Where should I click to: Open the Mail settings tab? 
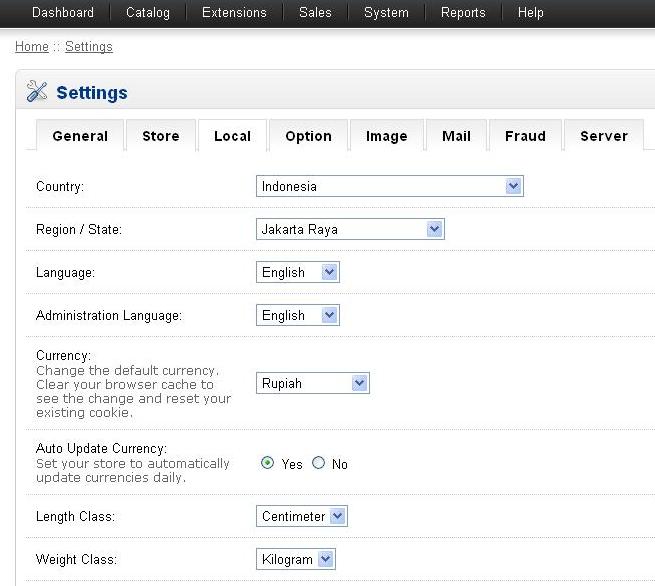456,136
